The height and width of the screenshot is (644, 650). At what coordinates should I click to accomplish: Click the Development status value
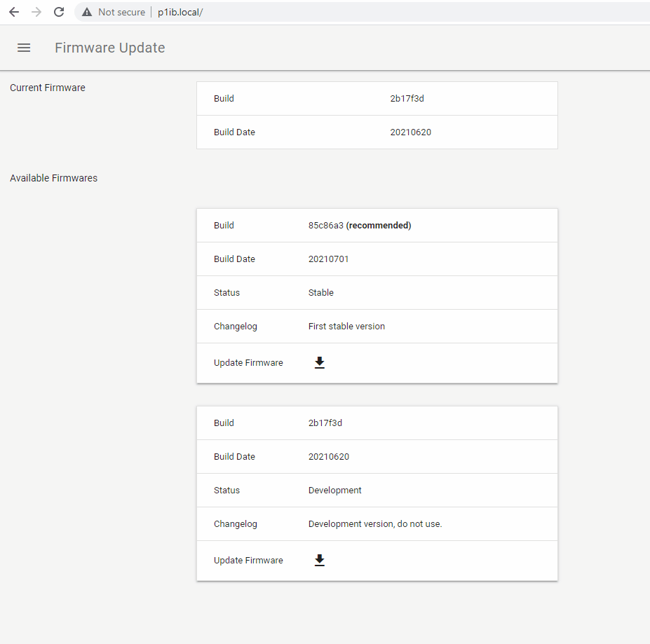pyautogui.click(x=335, y=491)
